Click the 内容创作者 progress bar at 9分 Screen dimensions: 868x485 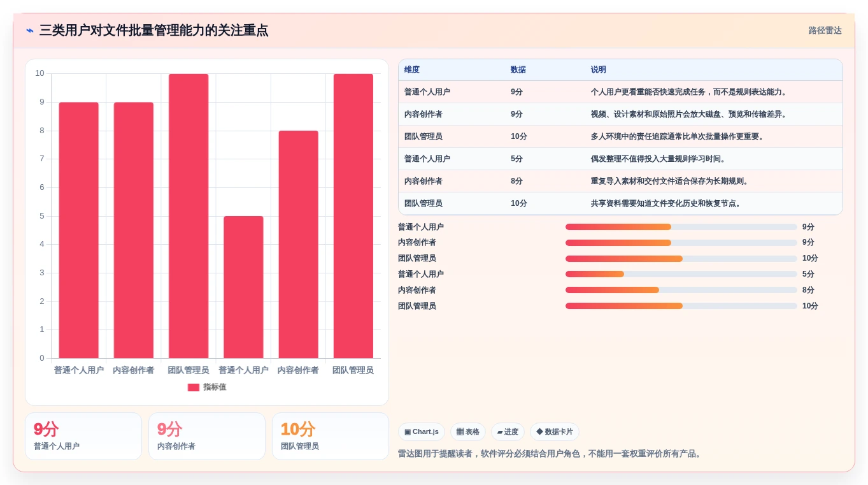[681, 243]
